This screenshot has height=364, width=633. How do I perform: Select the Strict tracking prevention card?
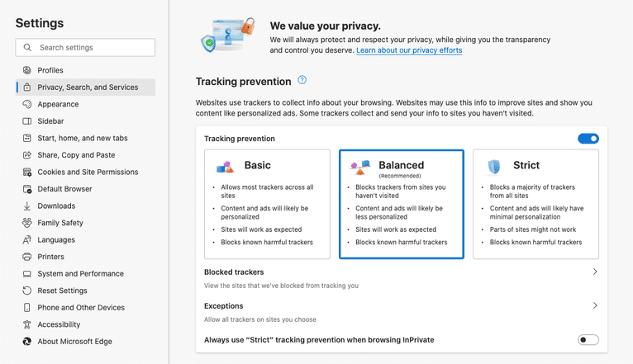pos(535,204)
